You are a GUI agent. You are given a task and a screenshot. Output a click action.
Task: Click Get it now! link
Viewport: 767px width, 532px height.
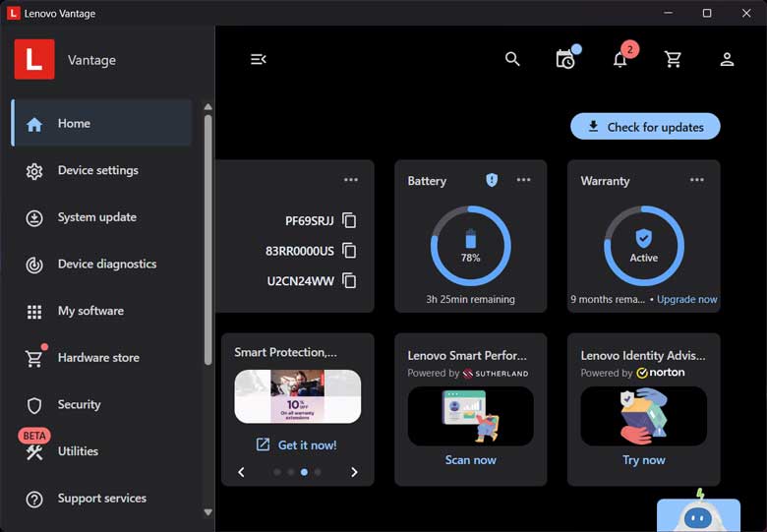point(297,444)
